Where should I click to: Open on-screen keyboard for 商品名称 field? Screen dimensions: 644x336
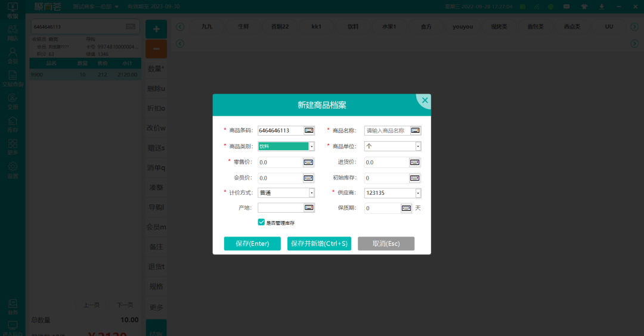pyautogui.click(x=415, y=130)
